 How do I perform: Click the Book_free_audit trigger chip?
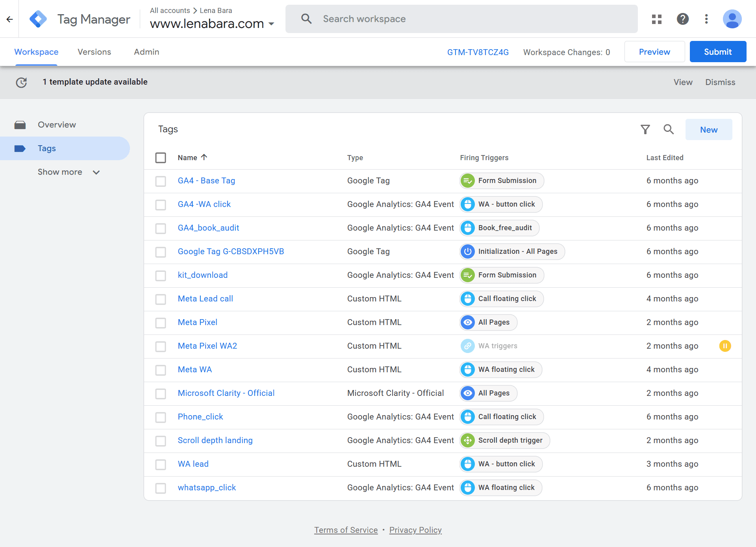(499, 228)
